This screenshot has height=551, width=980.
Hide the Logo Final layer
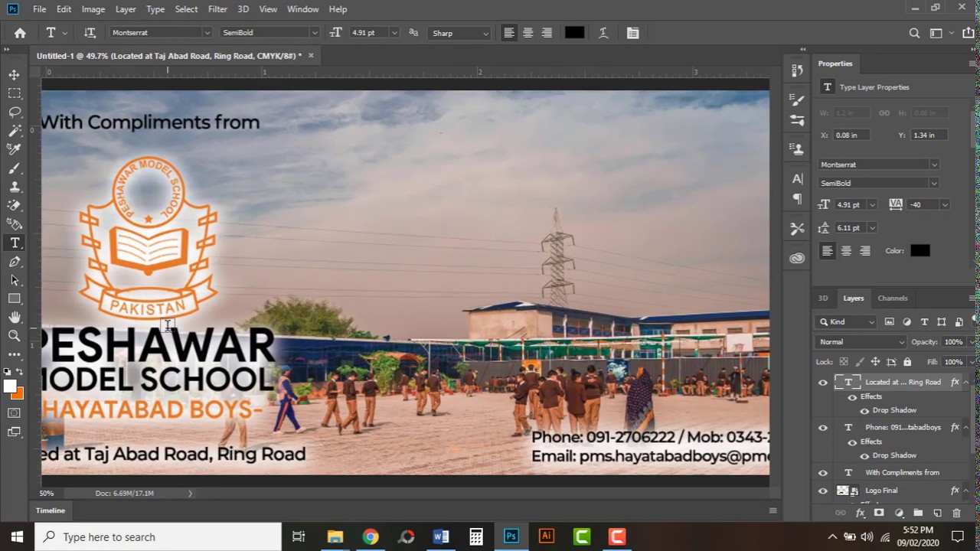(823, 491)
